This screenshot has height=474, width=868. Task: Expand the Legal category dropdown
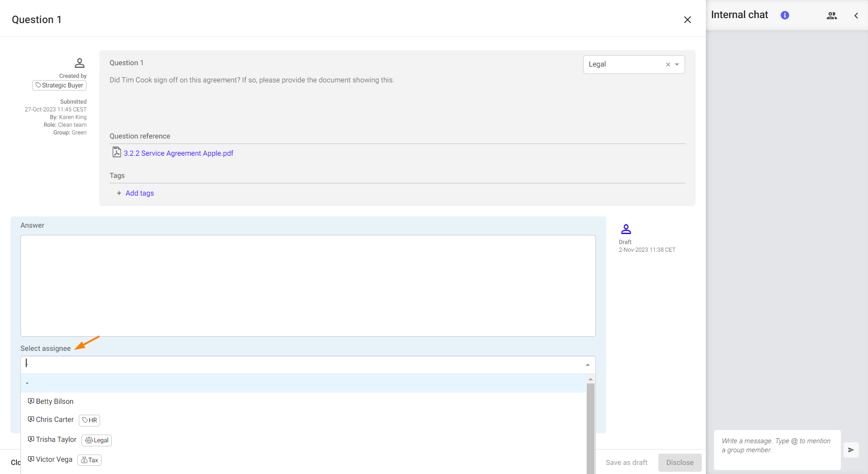(677, 65)
